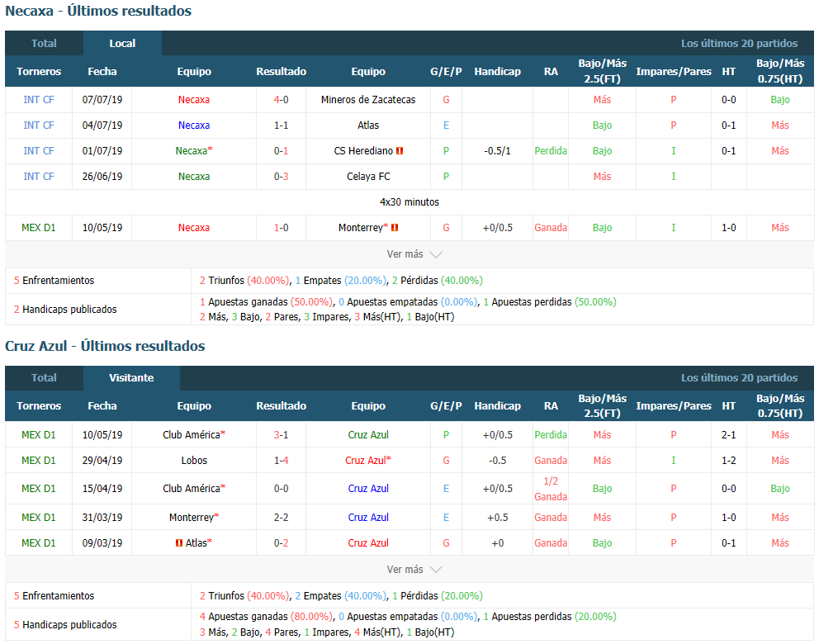
Task: Click Cruz Azul in 29/04/19 row
Action: 366,460
